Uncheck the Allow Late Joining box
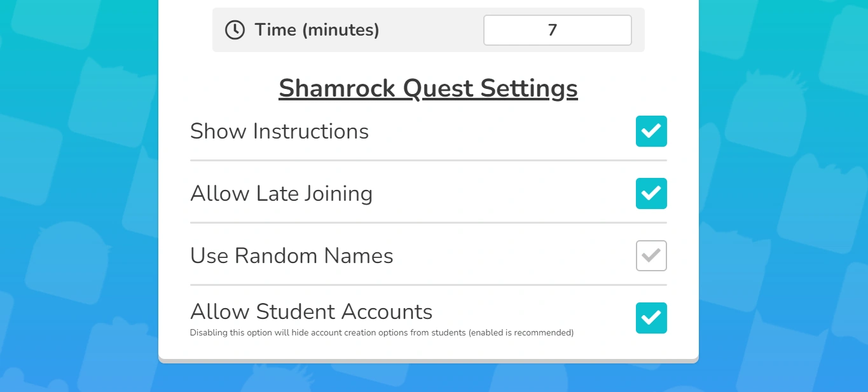The height and width of the screenshot is (392, 868). (x=651, y=194)
